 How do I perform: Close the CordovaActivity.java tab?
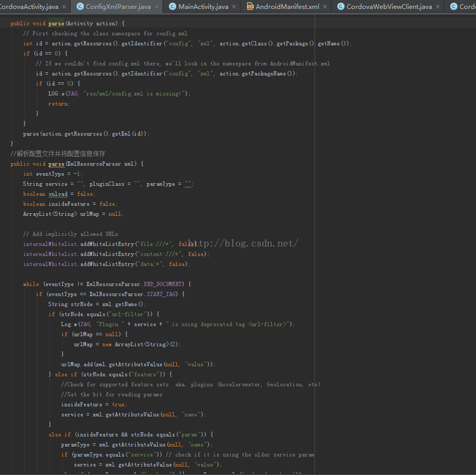coord(64,7)
